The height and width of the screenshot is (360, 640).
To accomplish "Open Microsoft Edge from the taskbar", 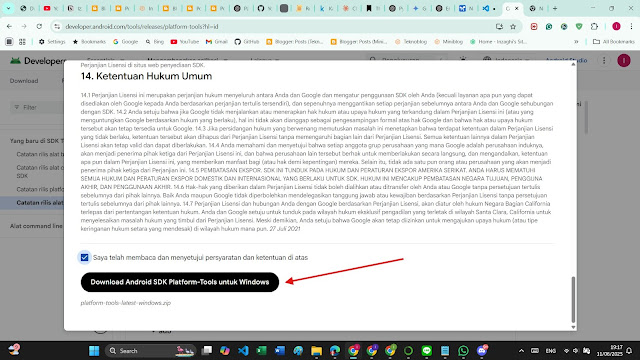I will [x=335, y=351].
